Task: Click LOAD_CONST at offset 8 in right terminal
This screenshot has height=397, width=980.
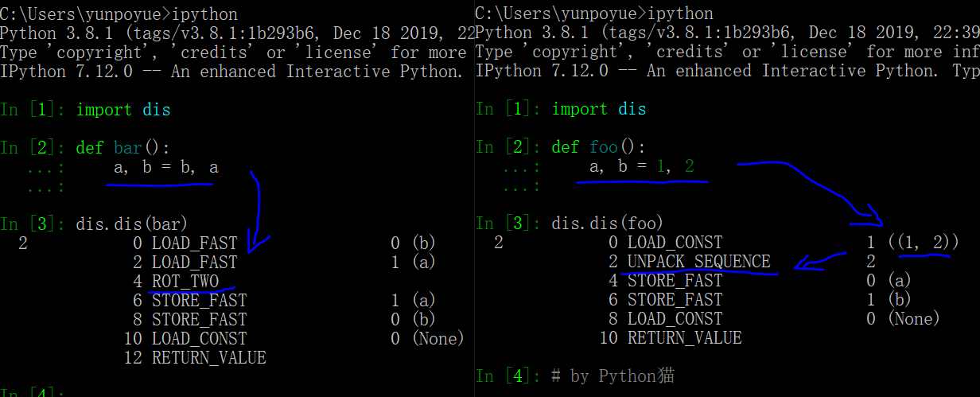Action: click(675, 318)
